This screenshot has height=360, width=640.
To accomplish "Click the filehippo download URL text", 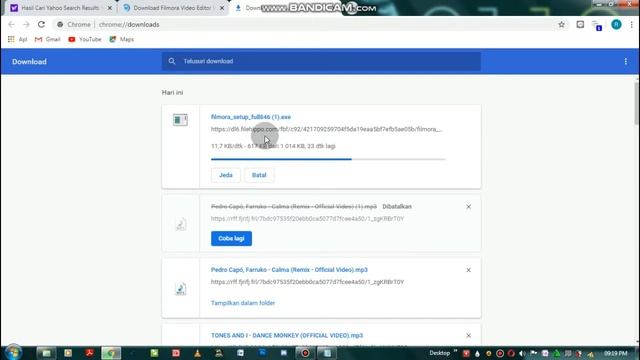I will pos(327,129).
